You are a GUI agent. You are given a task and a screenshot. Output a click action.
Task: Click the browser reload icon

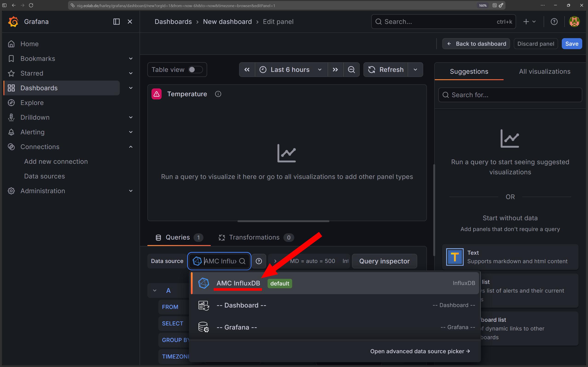click(31, 5)
